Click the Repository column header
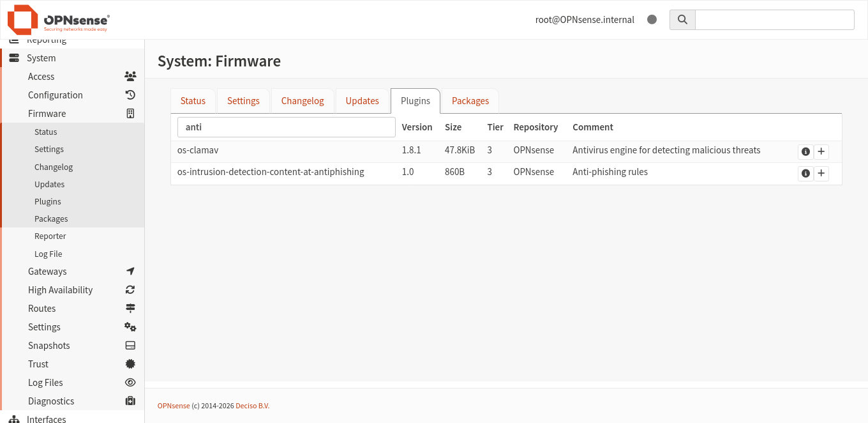Viewport: 868px width, 423px height. click(535, 127)
